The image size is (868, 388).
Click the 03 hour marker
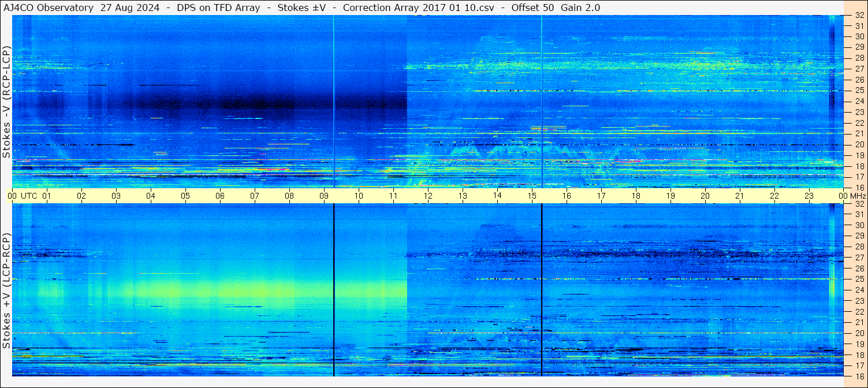(x=116, y=196)
